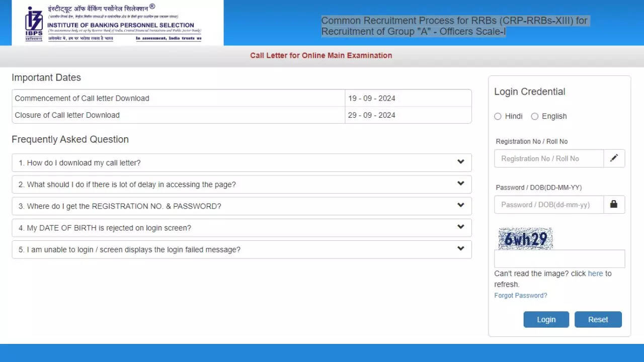Select the English language radio button
Viewport: 644px width, 362px height.
534,116
